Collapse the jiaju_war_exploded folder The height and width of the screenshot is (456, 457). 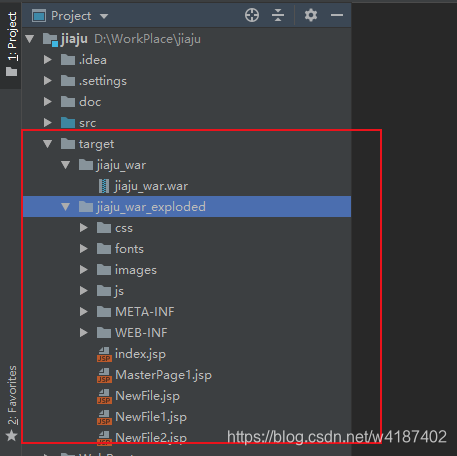pos(65,207)
